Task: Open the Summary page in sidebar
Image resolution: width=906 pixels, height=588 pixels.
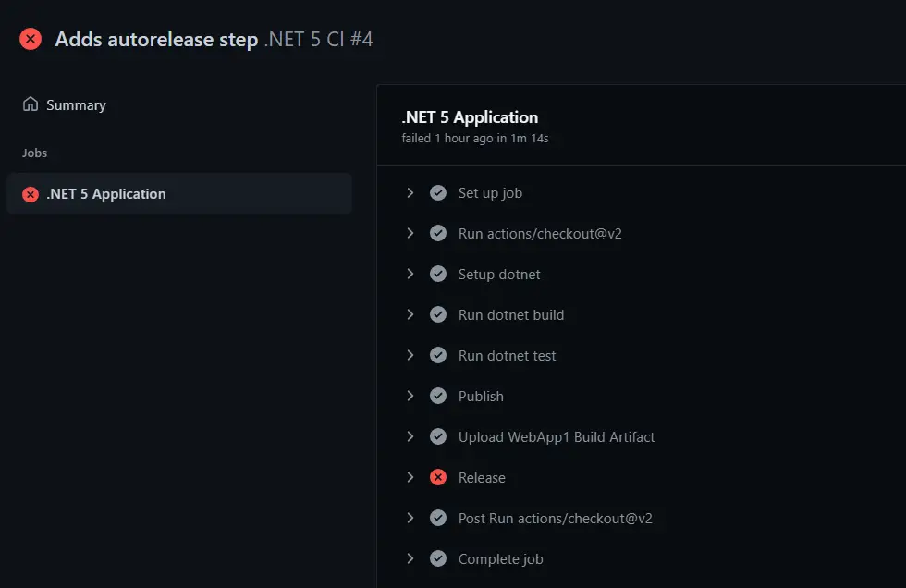Action: coord(76,105)
